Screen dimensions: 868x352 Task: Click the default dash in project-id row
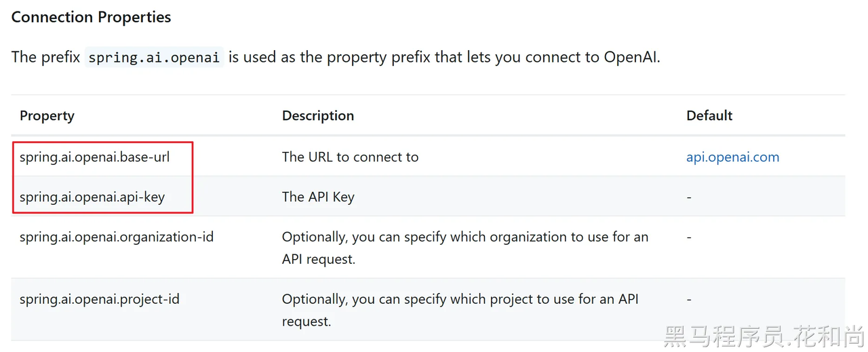tap(689, 299)
